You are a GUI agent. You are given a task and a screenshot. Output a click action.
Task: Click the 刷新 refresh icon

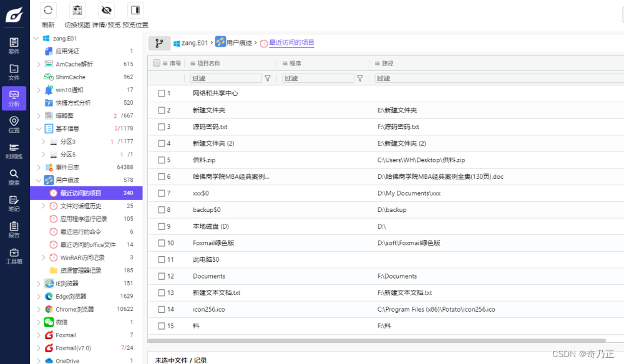tap(48, 11)
